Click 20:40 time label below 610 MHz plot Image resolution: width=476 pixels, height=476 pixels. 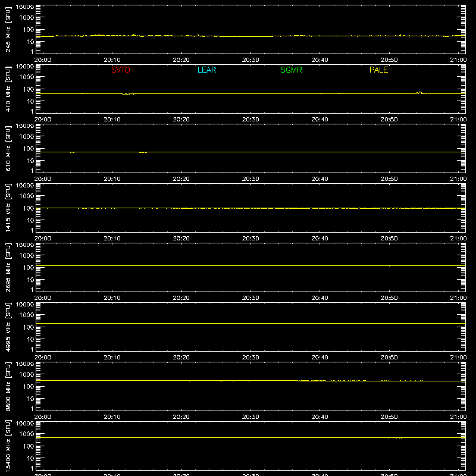[320, 179]
